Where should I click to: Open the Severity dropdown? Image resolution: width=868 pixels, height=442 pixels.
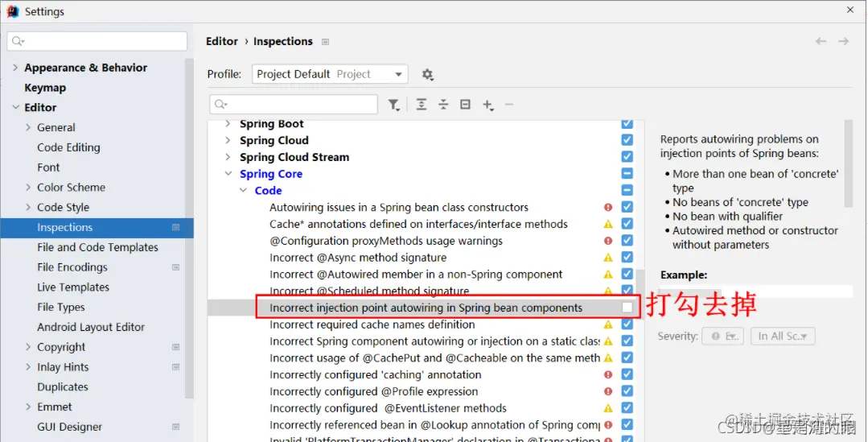(x=722, y=337)
